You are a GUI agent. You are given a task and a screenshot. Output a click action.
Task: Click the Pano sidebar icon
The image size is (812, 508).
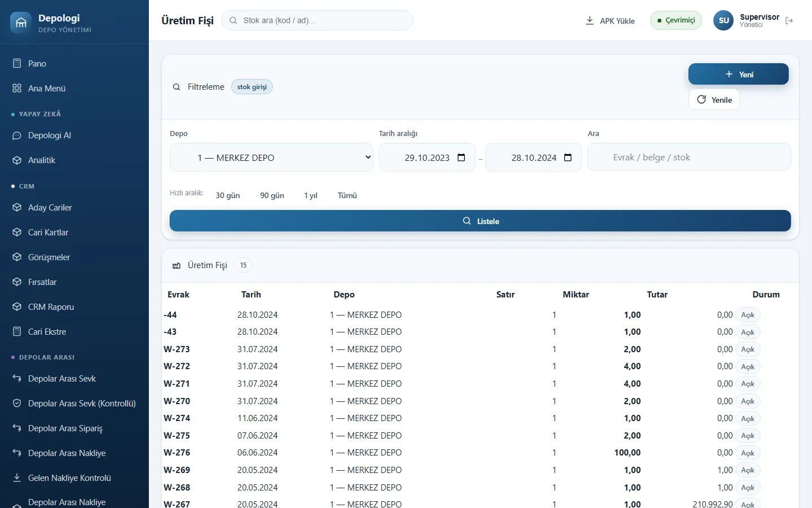[17, 63]
